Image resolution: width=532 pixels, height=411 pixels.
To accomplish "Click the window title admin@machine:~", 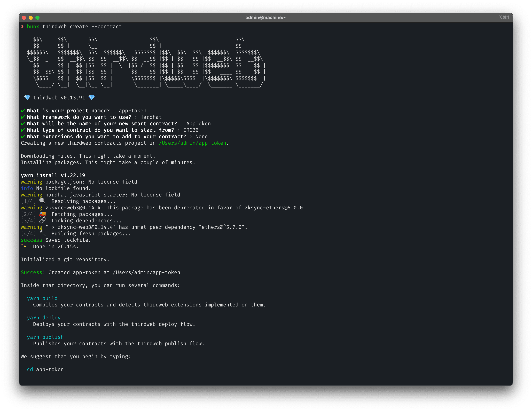I will click(266, 18).
